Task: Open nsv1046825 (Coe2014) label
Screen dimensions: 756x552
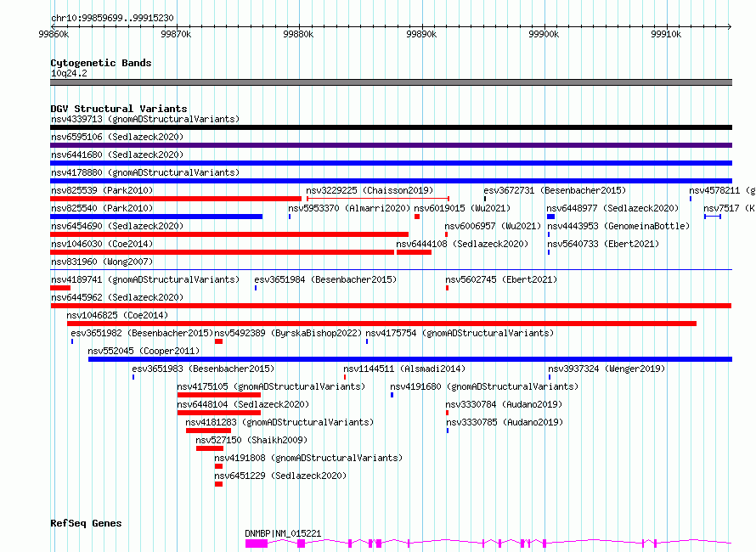Action: pos(117,315)
